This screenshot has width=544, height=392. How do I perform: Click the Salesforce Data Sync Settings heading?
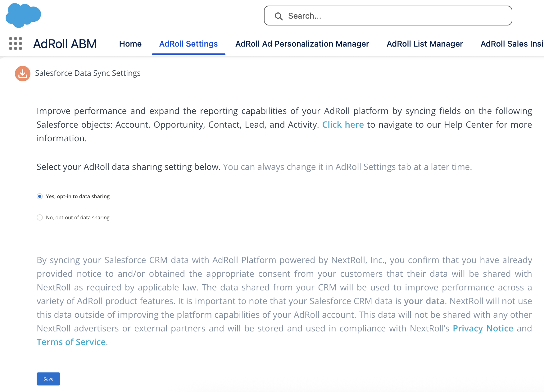pos(88,73)
